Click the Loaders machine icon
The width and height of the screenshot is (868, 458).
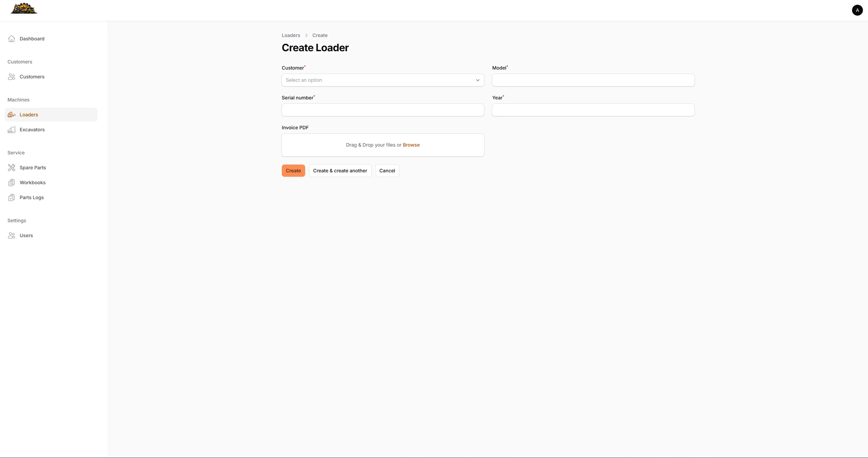click(x=12, y=115)
